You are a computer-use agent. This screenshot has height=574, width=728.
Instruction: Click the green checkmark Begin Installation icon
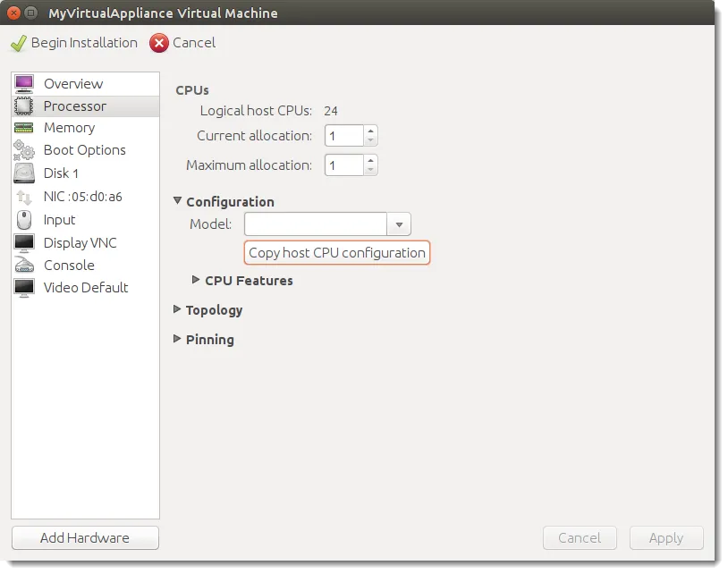[x=19, y=44]
